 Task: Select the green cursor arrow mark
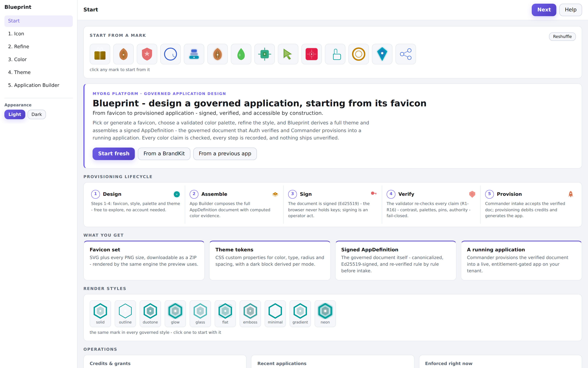point(288,54)
